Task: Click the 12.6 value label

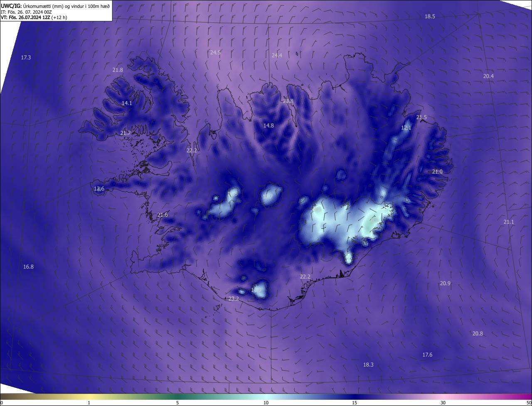Action: point(99,188)
